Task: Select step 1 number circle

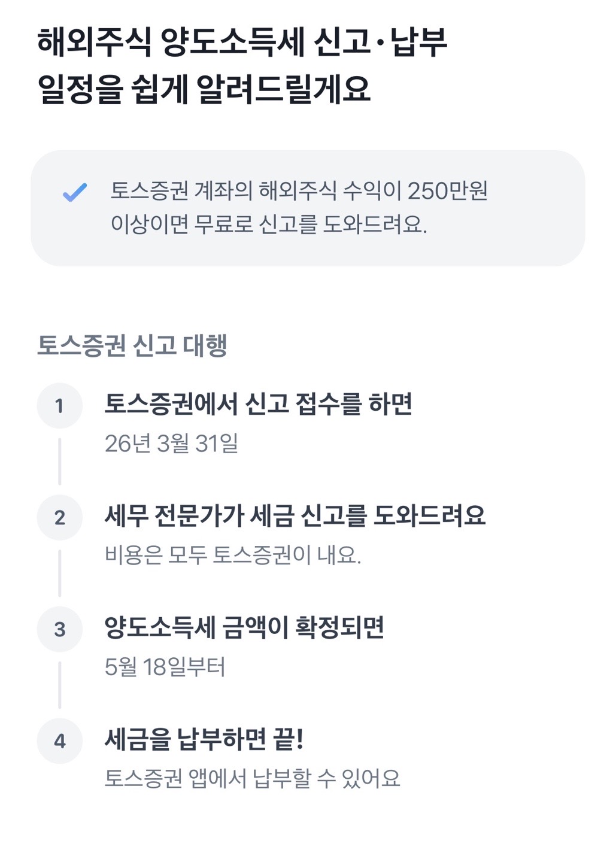Action: [x=59, y=406]
